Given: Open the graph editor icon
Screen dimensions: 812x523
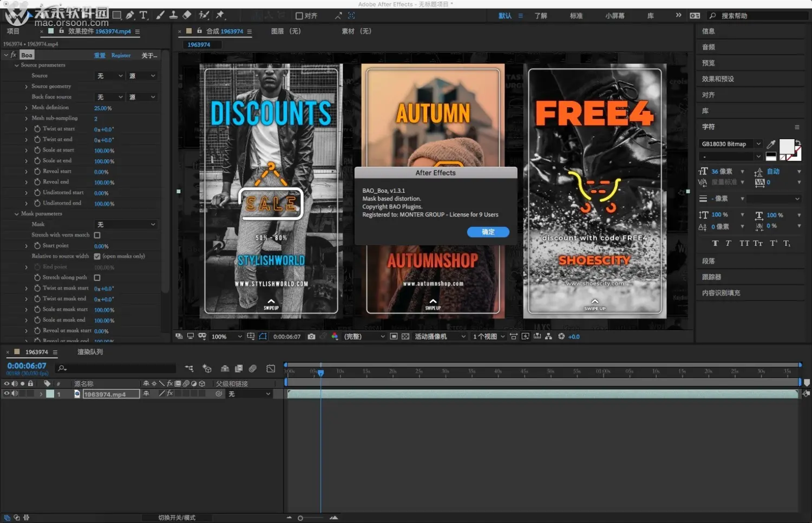Looking at the screenshot, I should 271,369.
